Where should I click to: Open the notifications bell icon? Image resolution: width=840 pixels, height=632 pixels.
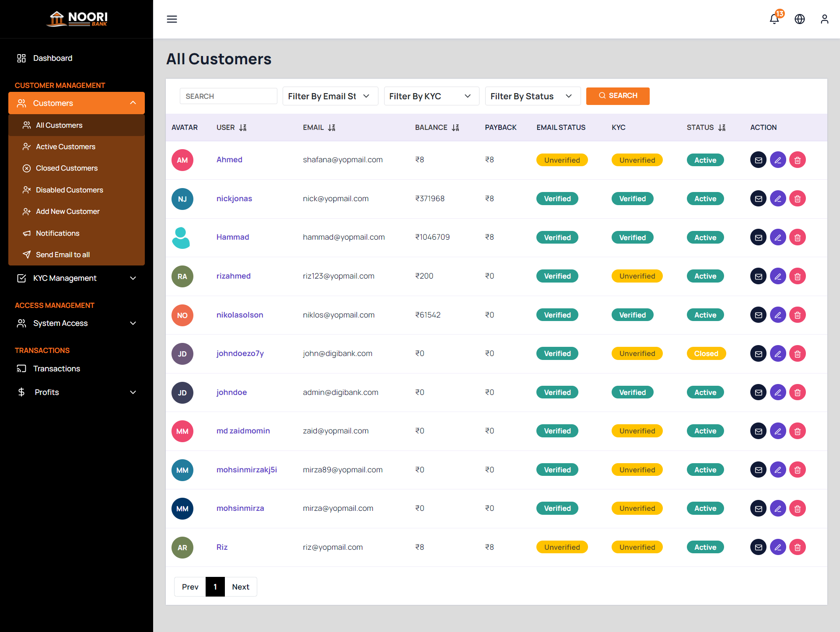pos(774,19)
